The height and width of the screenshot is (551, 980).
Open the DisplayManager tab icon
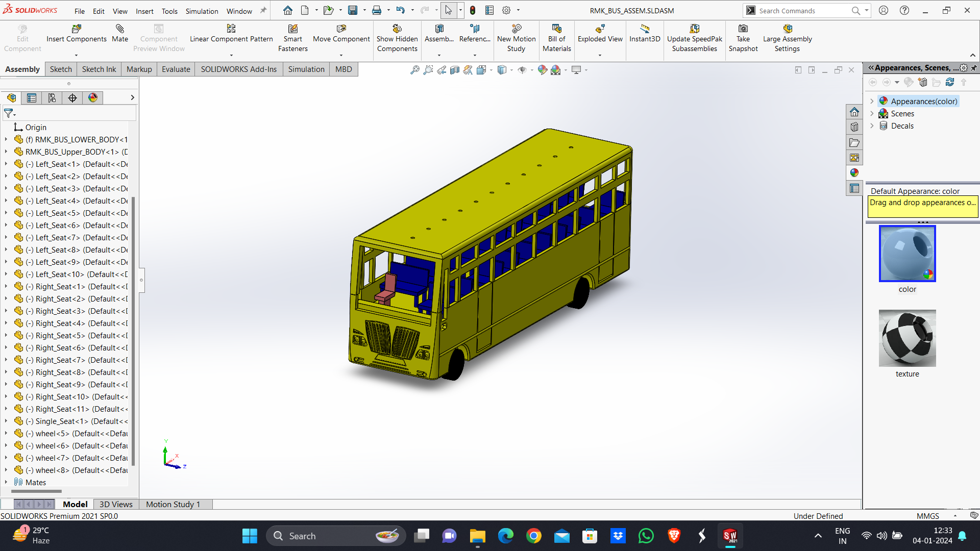click(93, 98)
